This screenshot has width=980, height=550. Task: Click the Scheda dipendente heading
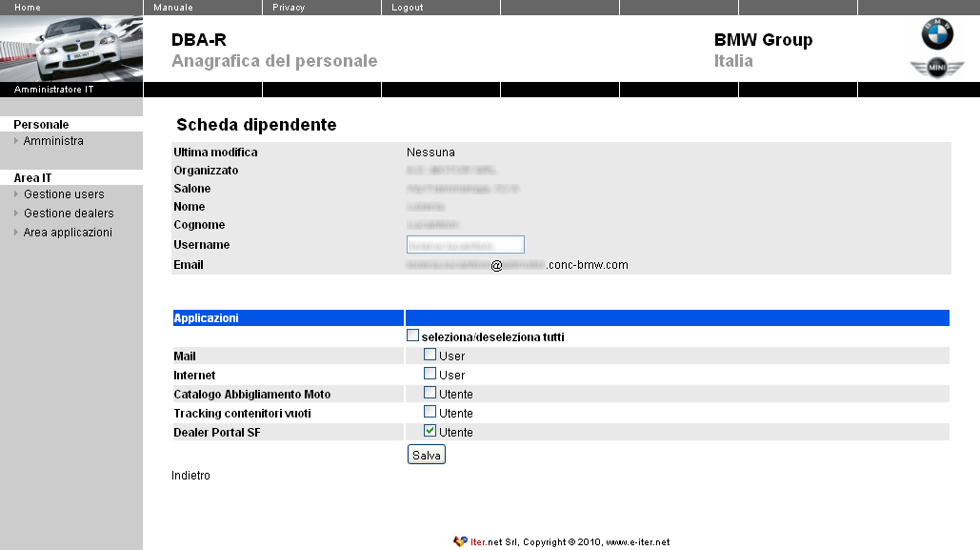coord(256,125)
